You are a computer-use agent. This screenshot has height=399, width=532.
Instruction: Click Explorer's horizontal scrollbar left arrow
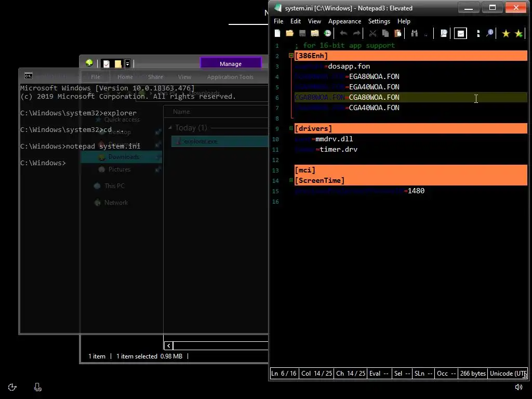tap(169, 345)
